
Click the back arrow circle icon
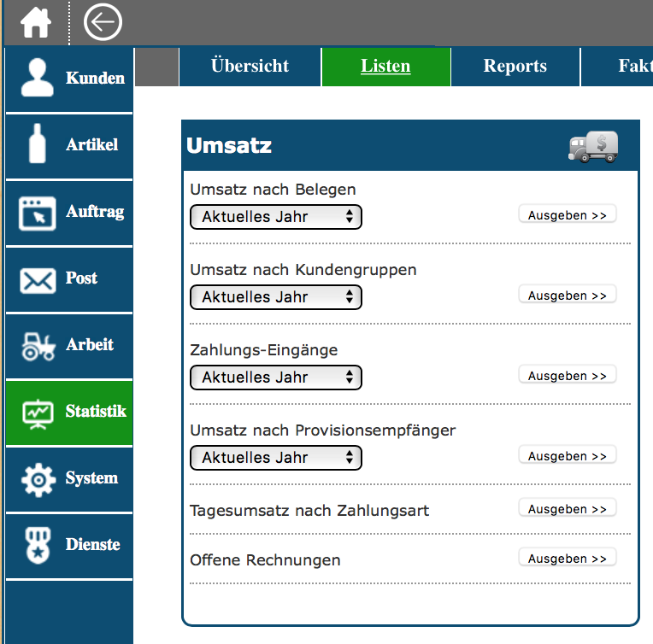103,23
